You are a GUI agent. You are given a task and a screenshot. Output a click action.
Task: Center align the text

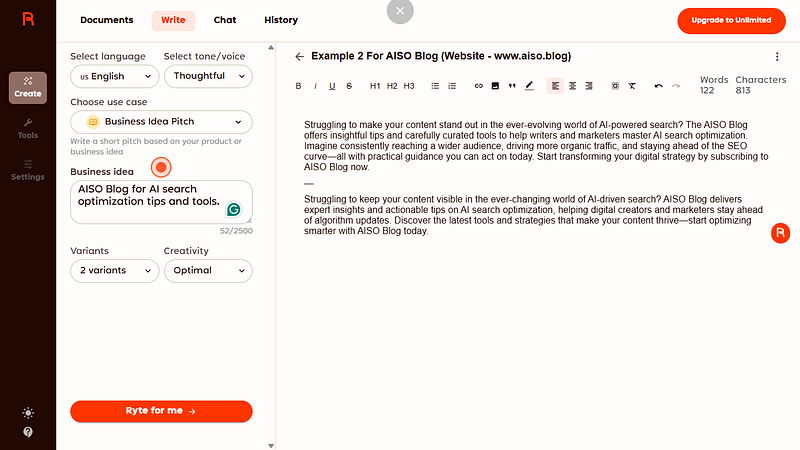click(572, 86)
